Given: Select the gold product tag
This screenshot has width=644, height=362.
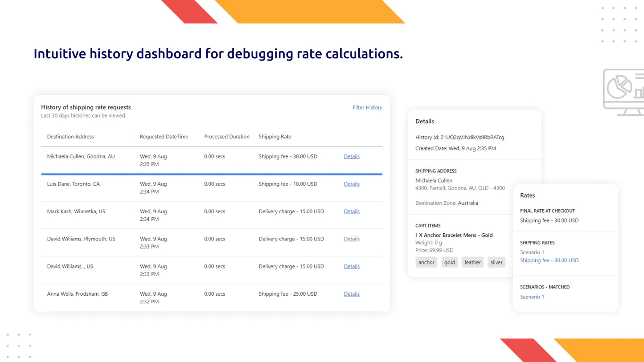Looking at the screenshot, I should [449, 262].
